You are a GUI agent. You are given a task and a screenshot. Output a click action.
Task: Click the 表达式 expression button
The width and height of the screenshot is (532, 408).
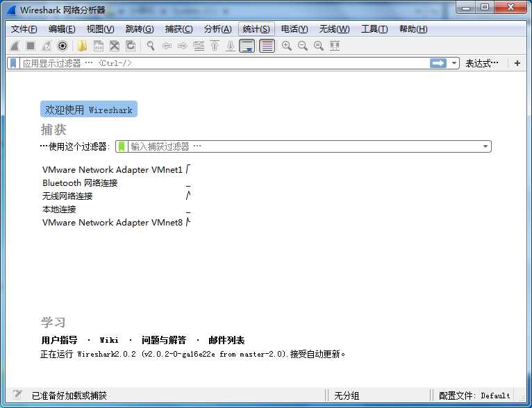[482, 63]
